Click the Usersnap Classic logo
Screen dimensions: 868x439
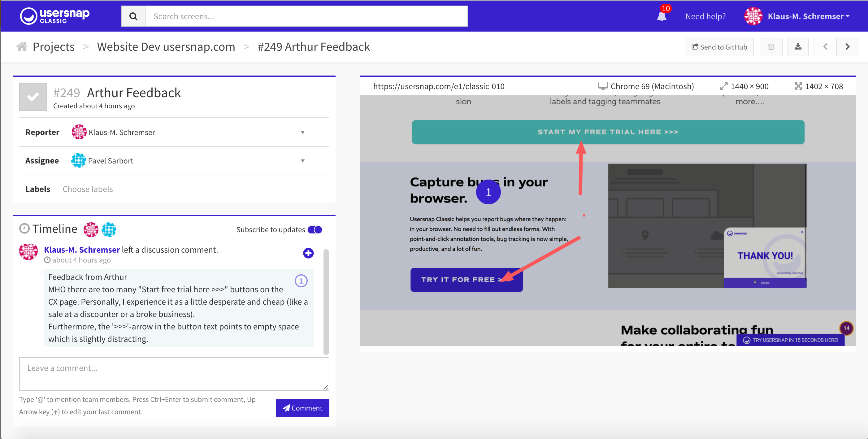tap(54, 15)
